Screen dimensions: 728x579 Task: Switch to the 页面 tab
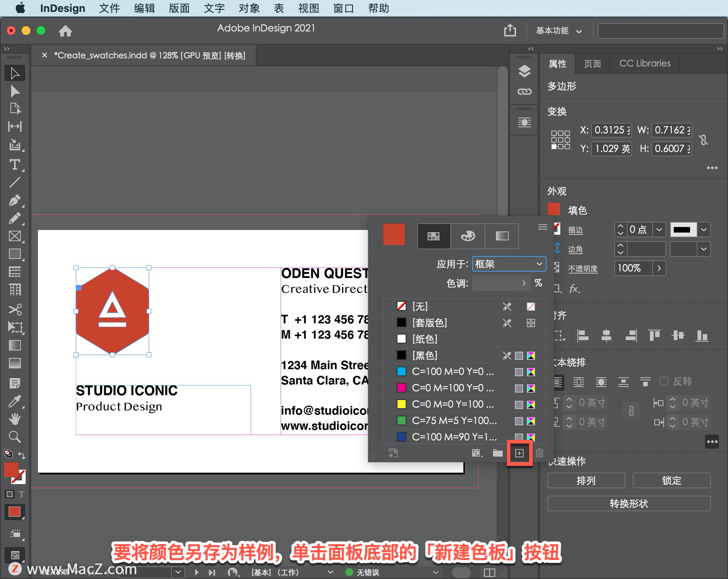point(592,64)
